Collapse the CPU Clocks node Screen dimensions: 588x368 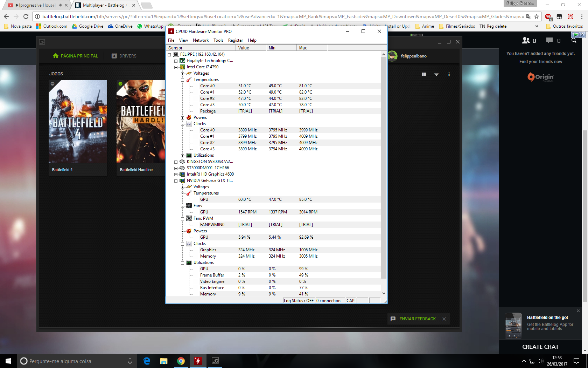[x=183, y=124]
